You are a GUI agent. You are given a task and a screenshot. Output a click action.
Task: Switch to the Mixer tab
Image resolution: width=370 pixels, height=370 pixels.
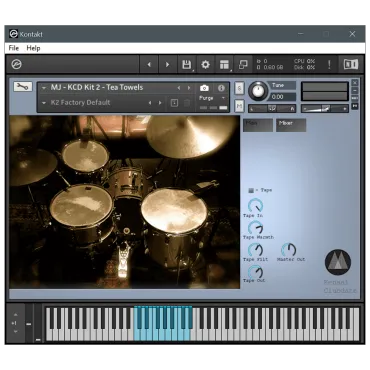(291, 125)
